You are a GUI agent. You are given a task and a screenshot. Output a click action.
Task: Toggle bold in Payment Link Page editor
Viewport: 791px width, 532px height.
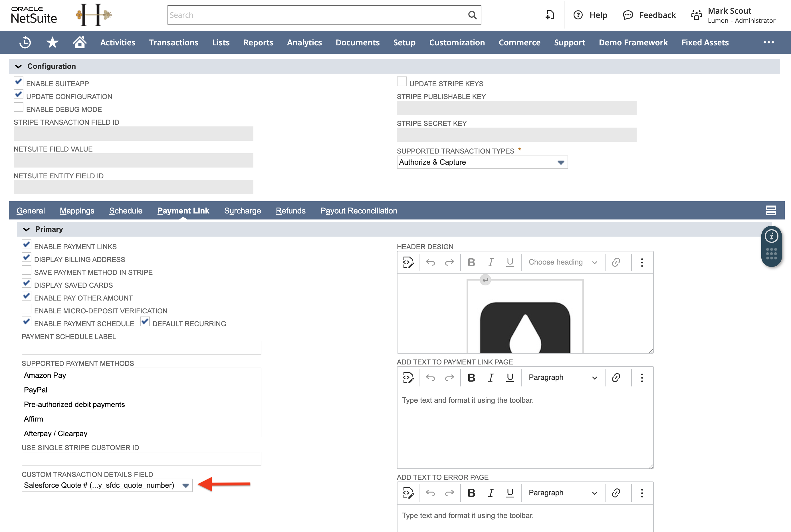[x=471, y=378]
